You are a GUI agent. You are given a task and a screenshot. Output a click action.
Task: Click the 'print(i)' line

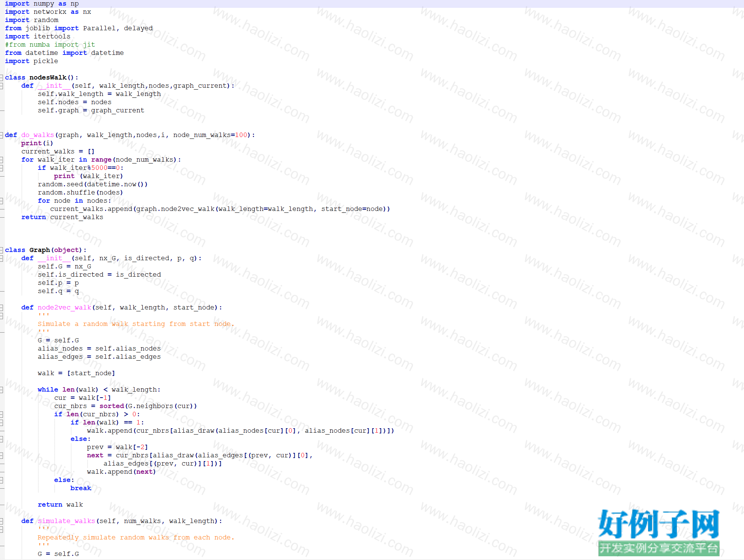37,143
